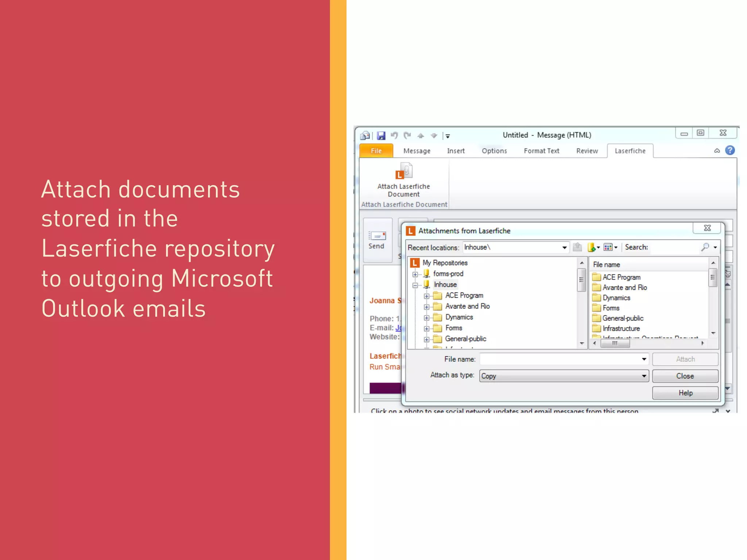Switch to the Review ribbon tab
This screenshot has height=560, width=747.
pyautogui.click(x=587, y=151)
